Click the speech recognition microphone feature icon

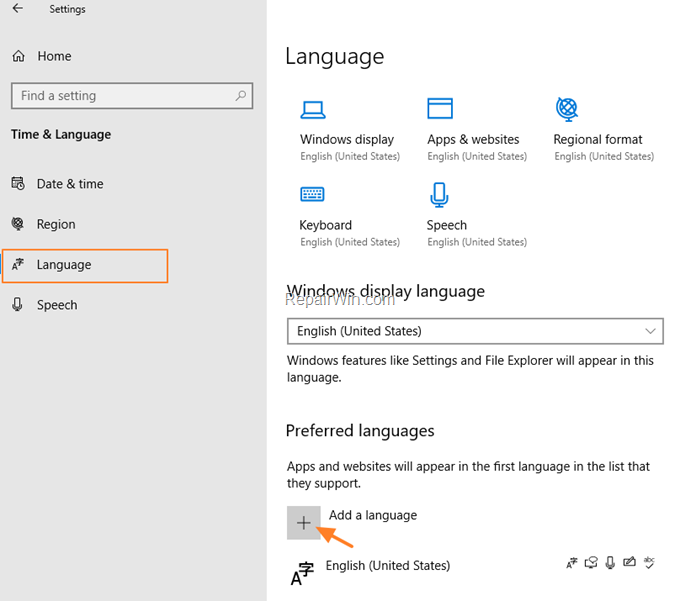point(610,563)
